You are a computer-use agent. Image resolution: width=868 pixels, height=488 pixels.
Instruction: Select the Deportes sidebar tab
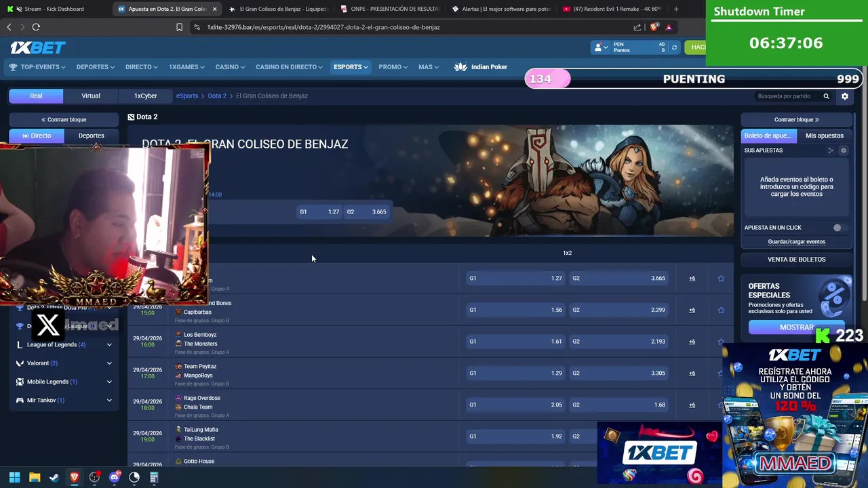pyautogui.click(x=92, y=136)
